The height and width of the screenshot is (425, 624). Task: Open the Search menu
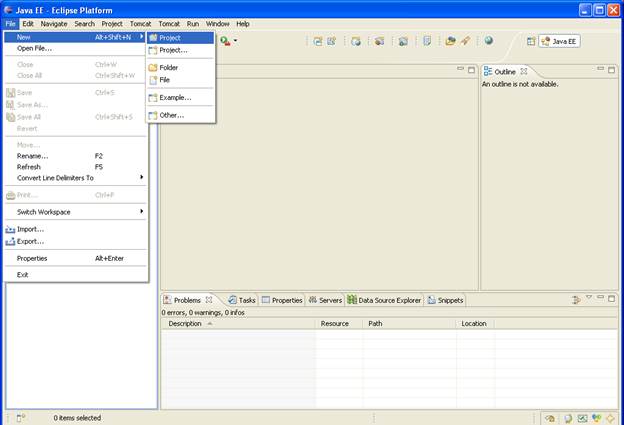(84, 24)
